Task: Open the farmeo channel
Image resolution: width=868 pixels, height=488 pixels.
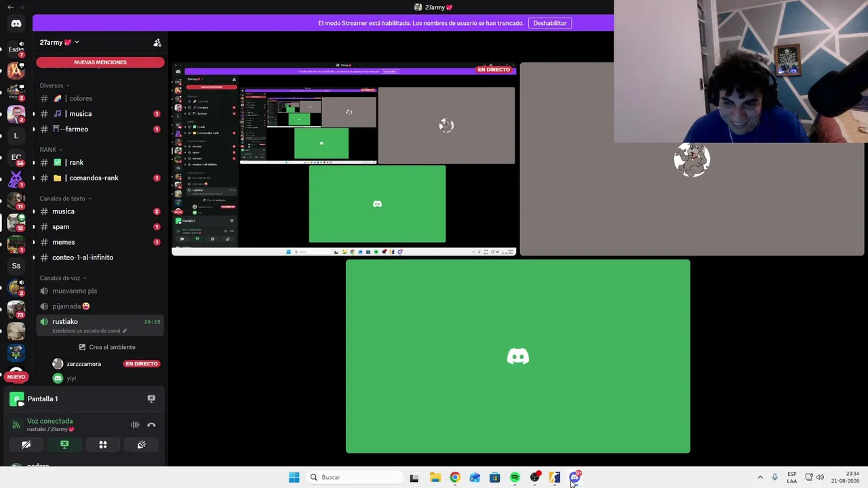Action: point(100,129)
